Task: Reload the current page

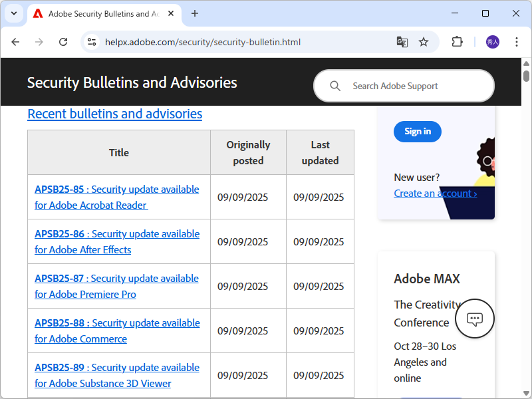Action: [63, 42]
